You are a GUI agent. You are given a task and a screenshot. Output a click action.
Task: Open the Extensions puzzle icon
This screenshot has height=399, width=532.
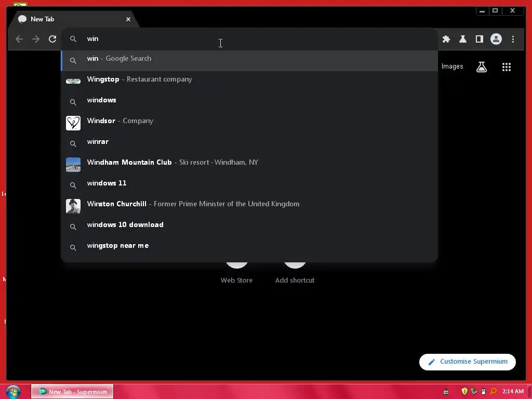(446, 39)
